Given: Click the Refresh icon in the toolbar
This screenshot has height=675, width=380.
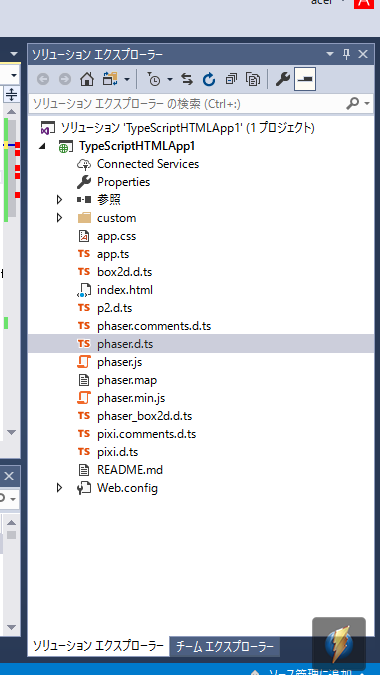Looking at the screenshot, I should (x=209, y=79).
